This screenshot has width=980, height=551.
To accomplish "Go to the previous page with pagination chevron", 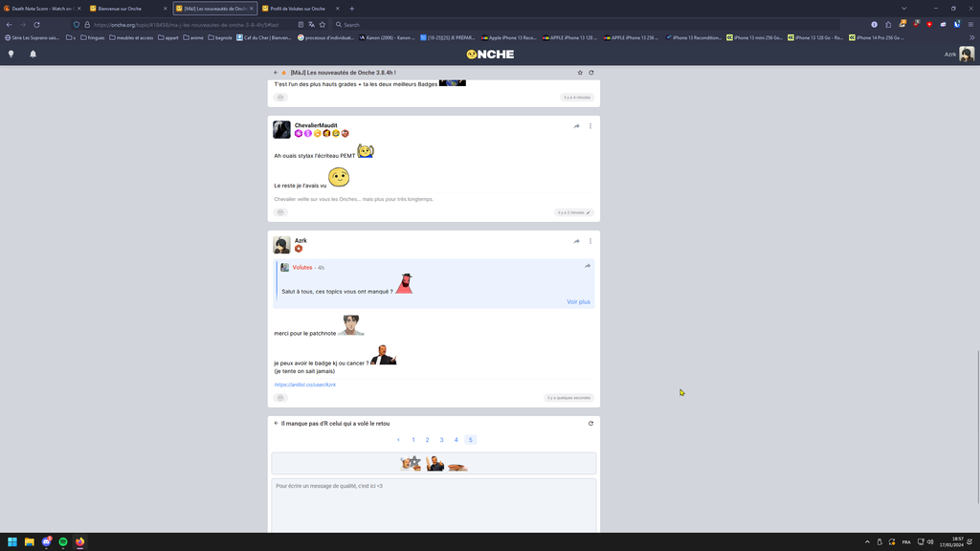I will tap(398, 440).
